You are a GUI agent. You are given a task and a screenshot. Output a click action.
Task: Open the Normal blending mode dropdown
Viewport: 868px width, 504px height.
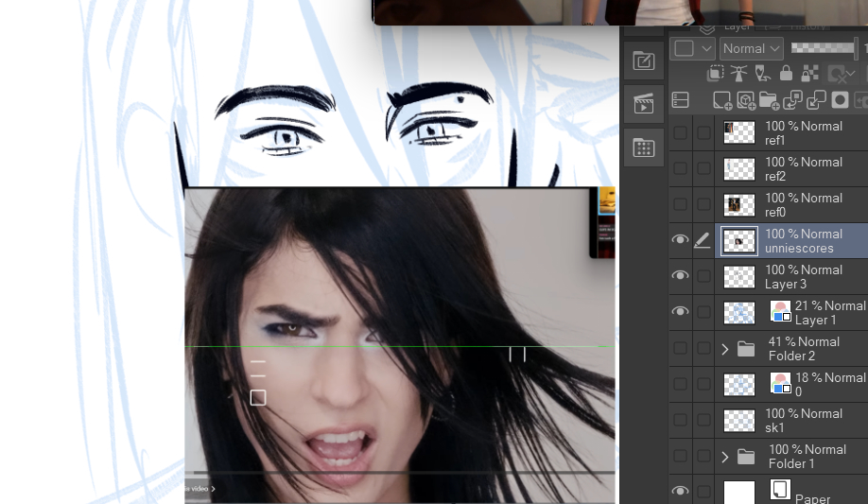[752, 48]
